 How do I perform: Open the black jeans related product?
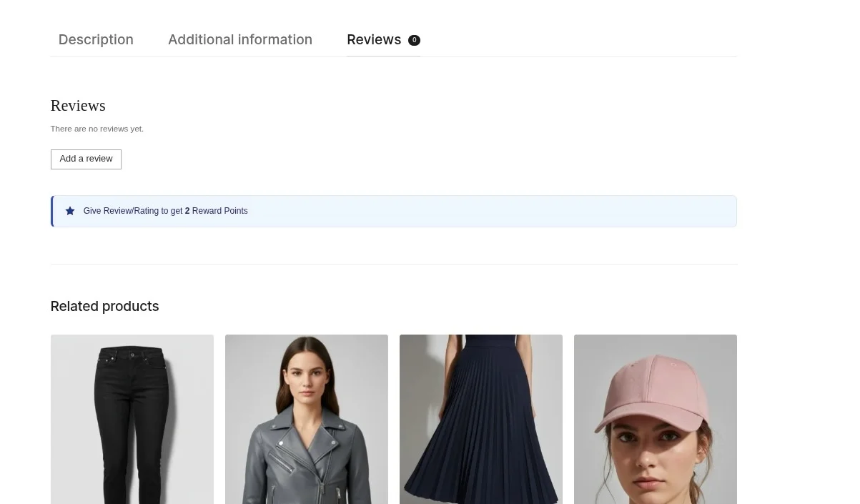[x=132, y=419]
